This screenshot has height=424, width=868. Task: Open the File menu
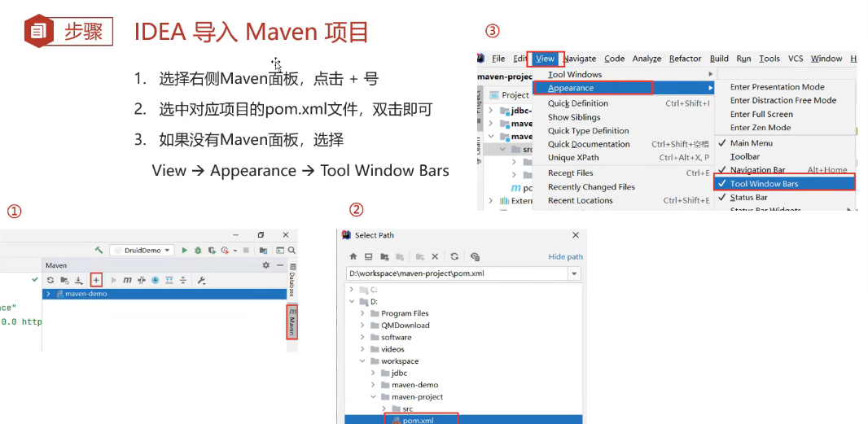coord(498,59)
